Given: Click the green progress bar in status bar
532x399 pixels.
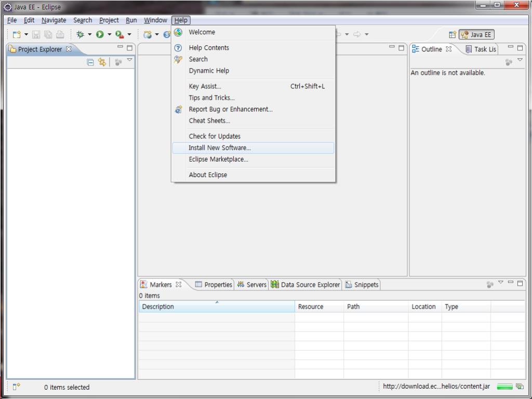Looking at the screenshot, I should [504, 387].
